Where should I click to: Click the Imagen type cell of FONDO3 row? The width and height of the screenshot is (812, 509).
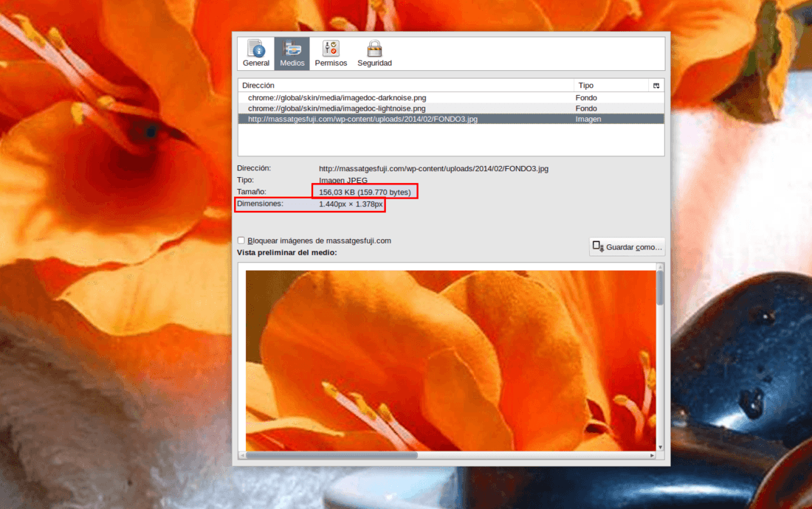(x=588, y=119)
